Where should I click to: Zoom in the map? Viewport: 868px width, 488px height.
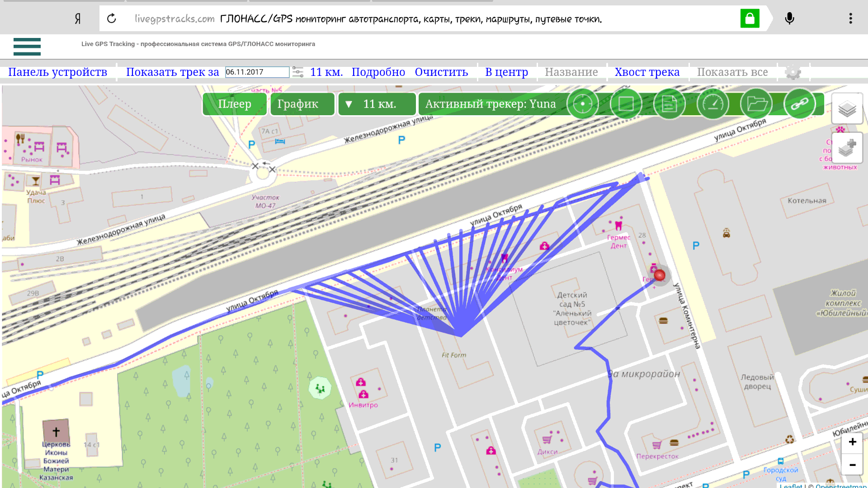852,442
